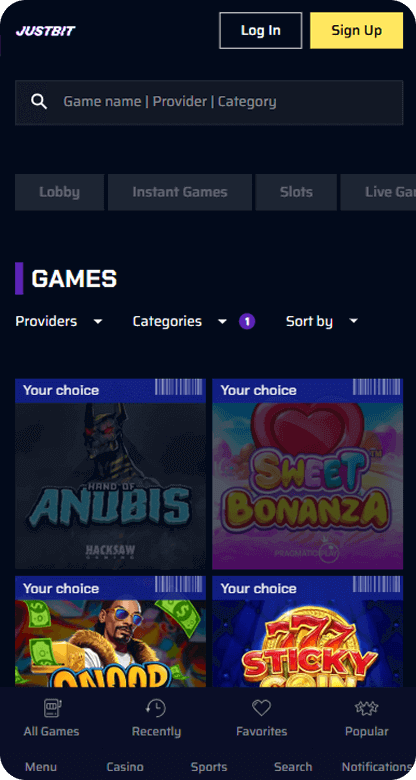The width and height of the screenshot is (416, 780).
Task: Switch to Instant Games tab
Action: [180, 192]
